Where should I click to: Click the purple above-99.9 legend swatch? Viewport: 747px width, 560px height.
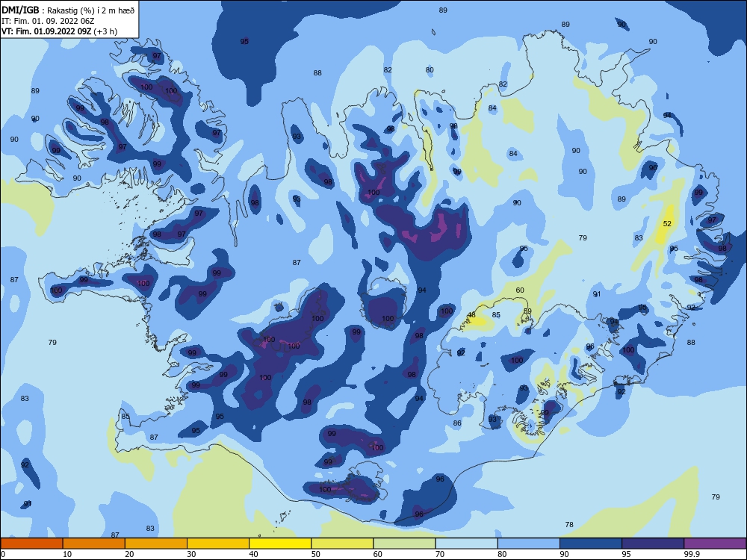click(x=715, y=544)
